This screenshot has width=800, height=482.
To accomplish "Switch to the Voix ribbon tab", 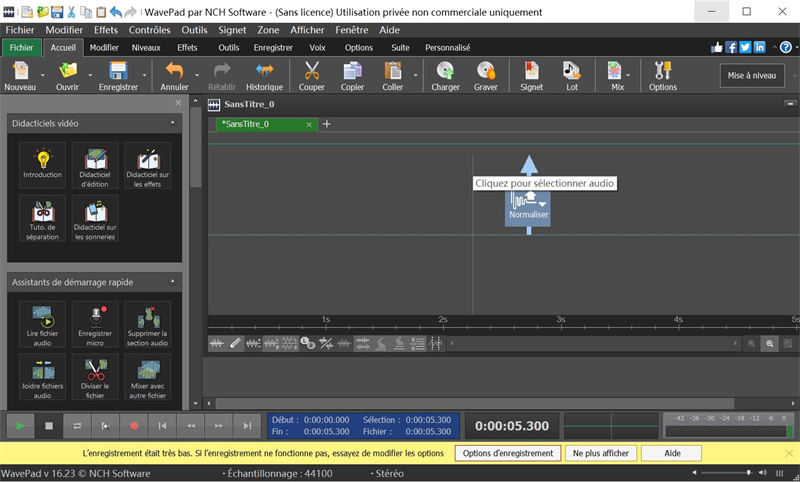I will click(x=317, y=48).
